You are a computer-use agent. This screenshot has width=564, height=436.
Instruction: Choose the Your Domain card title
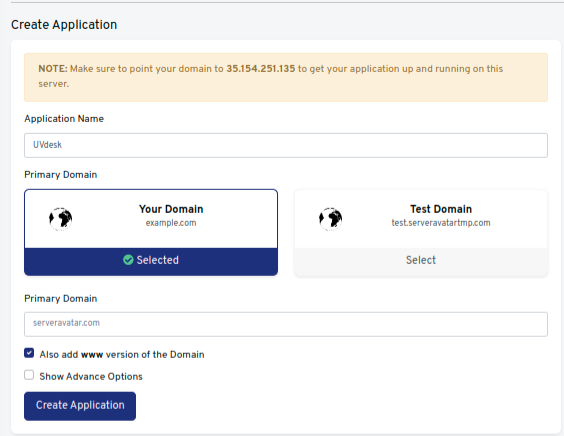(171, 209)
